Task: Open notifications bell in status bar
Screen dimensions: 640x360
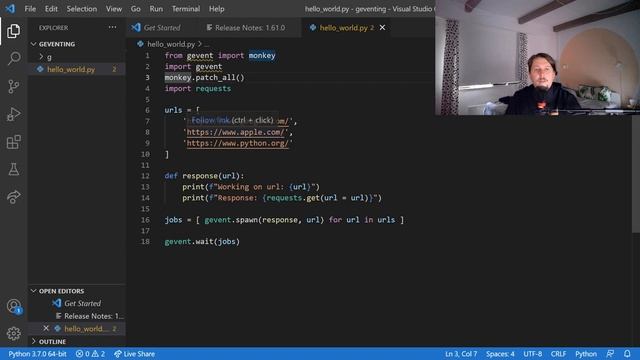Action: click(x=627, y=354)
